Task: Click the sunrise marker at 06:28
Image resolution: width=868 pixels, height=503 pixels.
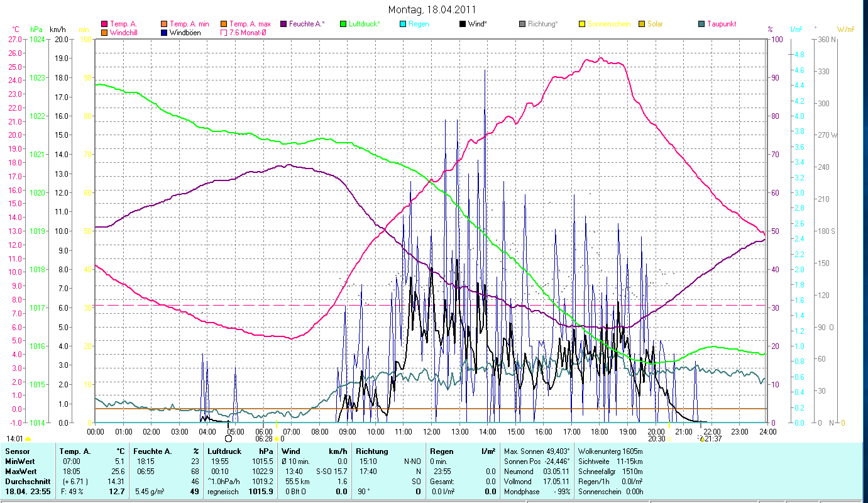Action: 277,439
